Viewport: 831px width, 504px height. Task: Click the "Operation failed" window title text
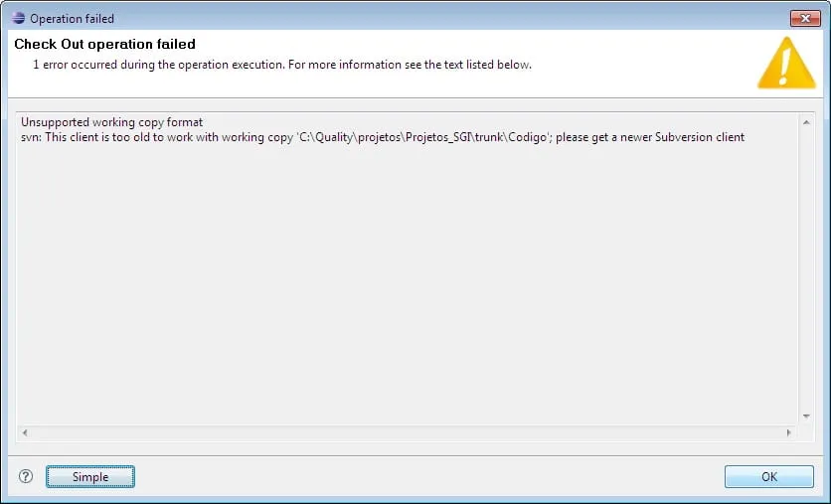pos(72,18)
